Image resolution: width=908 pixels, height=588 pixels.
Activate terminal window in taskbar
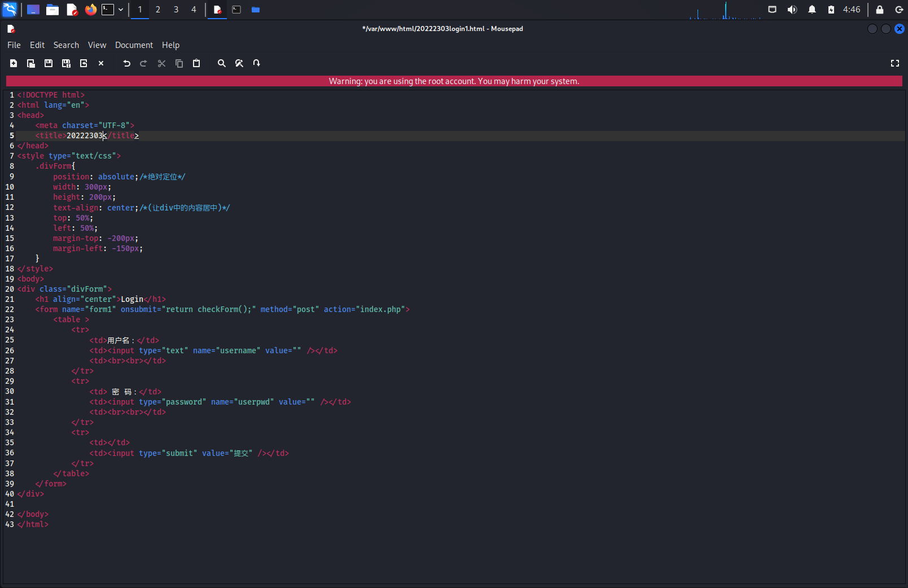[x=236, y=10]
